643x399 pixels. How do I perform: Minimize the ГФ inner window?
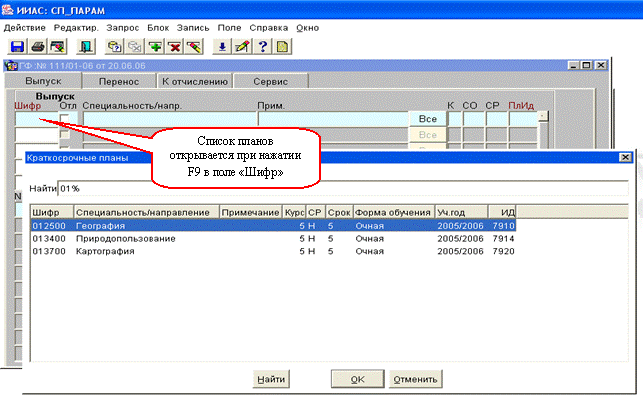[x=573, y=65]
